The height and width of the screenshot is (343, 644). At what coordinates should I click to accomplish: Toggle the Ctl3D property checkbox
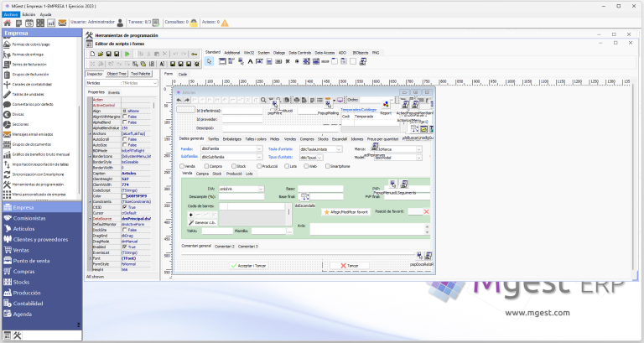(125, 207)
